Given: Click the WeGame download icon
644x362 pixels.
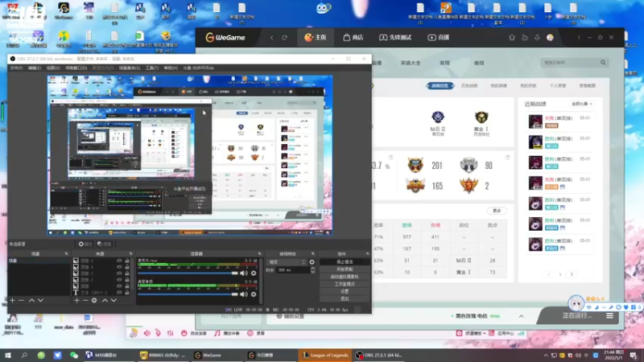Looking at the screenshot, I should (x=537, y=37).
